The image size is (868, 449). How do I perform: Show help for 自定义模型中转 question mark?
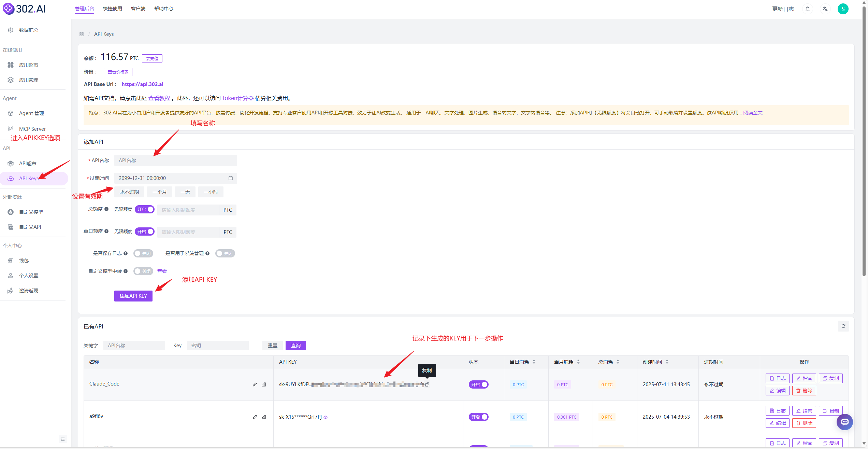click(x=126, y=271)
